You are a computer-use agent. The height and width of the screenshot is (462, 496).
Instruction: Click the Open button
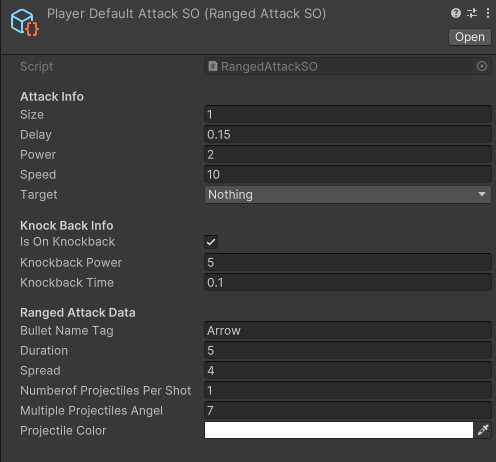point(470,37)
